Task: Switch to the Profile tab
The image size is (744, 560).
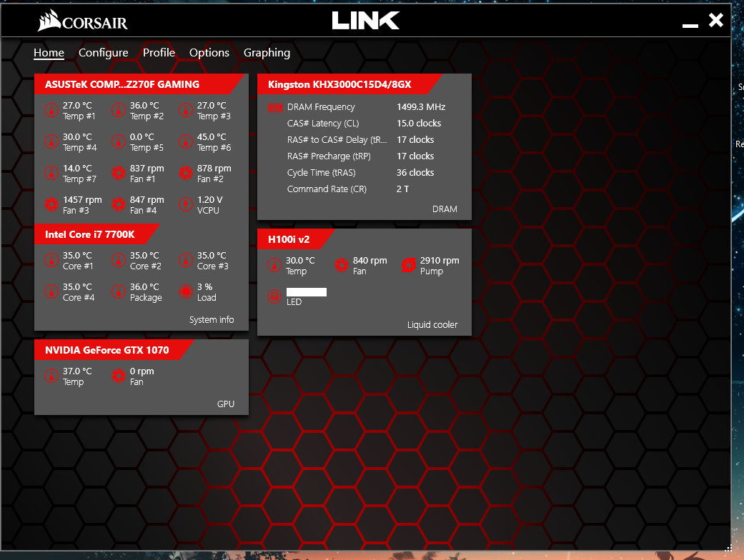Action: [159, 53]
